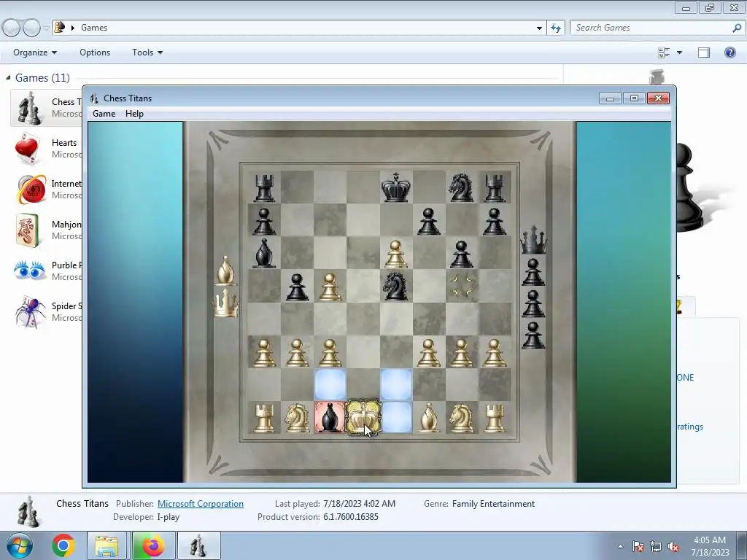Click the black pawn on the b-file
The height and width of the screenshot is (560, 747).
click(297, 287)
